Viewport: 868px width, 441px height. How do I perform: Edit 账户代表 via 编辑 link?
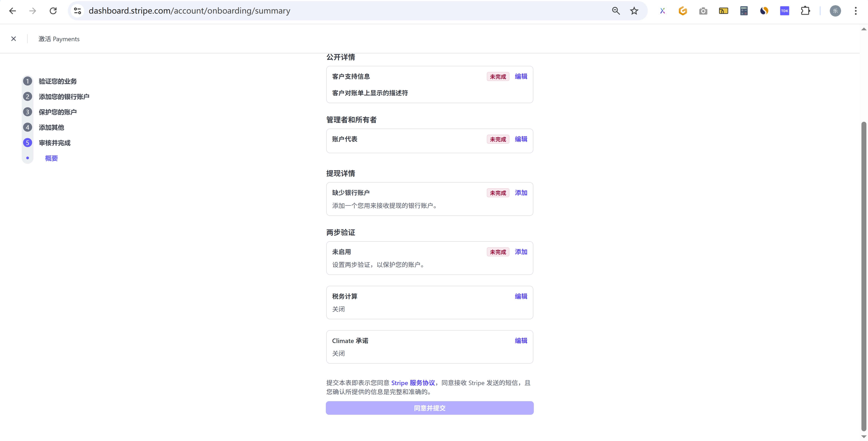tap(521, 139)
